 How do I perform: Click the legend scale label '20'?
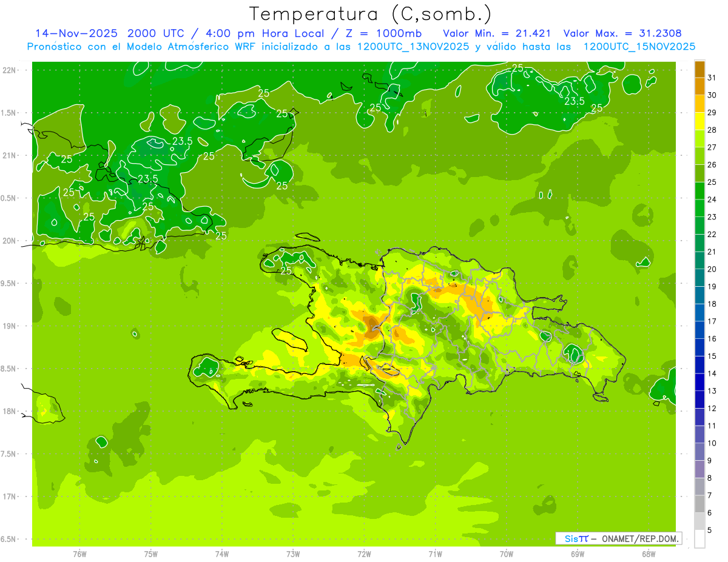tap(712, 269)
